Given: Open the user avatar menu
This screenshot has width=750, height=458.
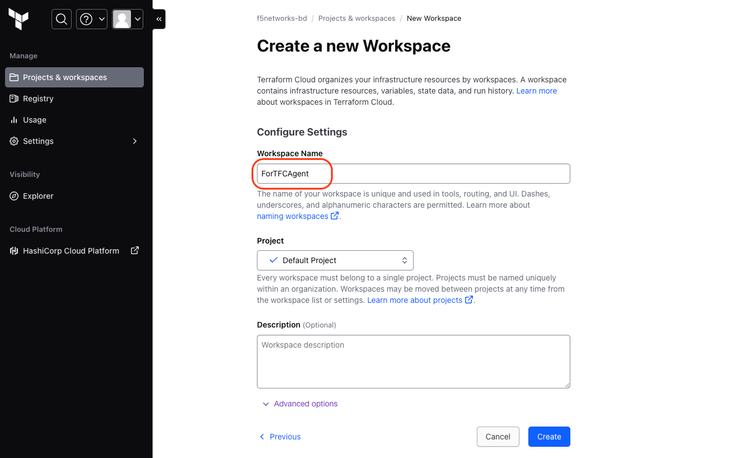Looking at the screenshot, I should (127, 19).
